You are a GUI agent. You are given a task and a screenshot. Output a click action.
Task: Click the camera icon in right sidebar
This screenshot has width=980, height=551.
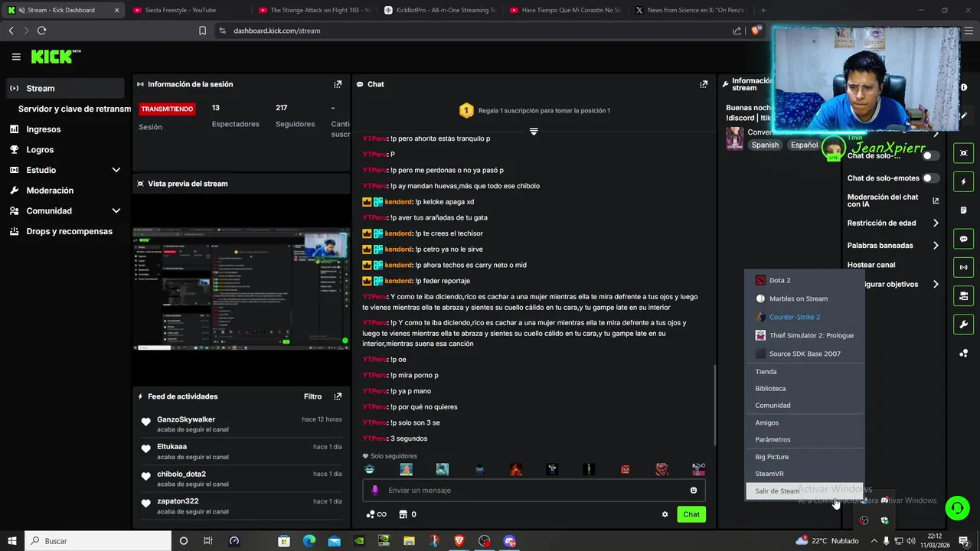964,295
